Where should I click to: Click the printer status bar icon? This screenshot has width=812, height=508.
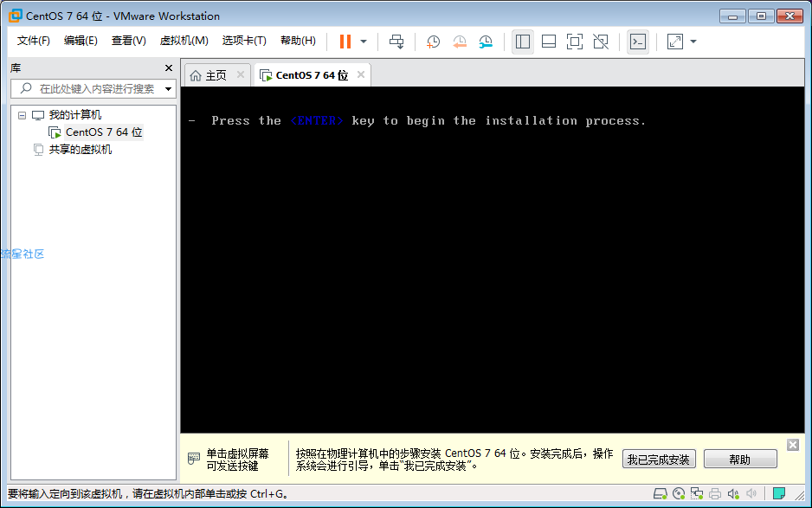tap(715, 494)
